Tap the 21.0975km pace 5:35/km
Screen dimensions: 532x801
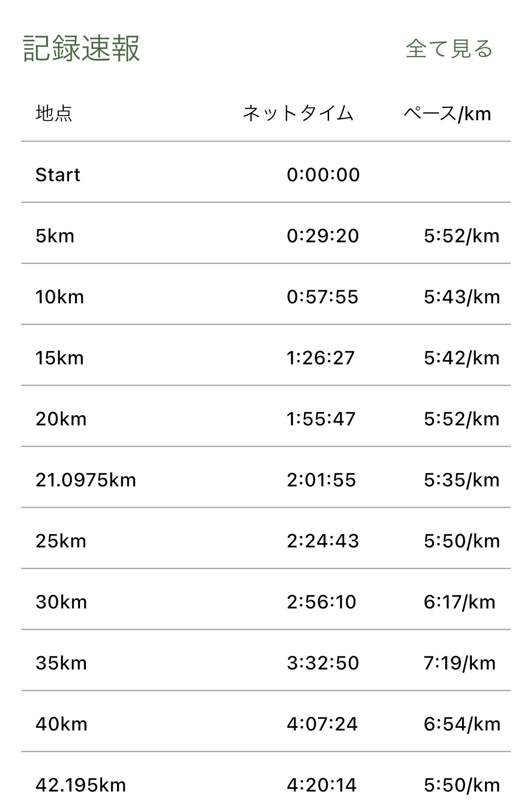[x=461, y=480]
